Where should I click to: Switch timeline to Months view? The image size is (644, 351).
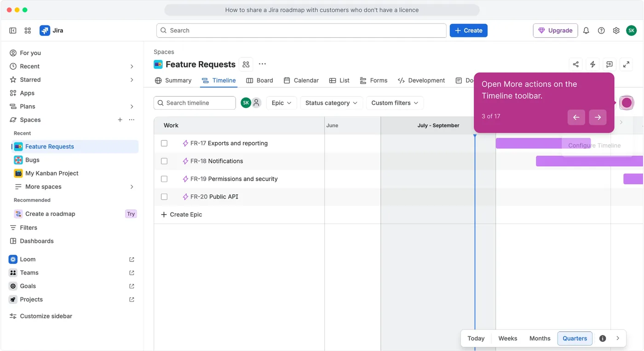pyautogui.click(x=540, y=339)
